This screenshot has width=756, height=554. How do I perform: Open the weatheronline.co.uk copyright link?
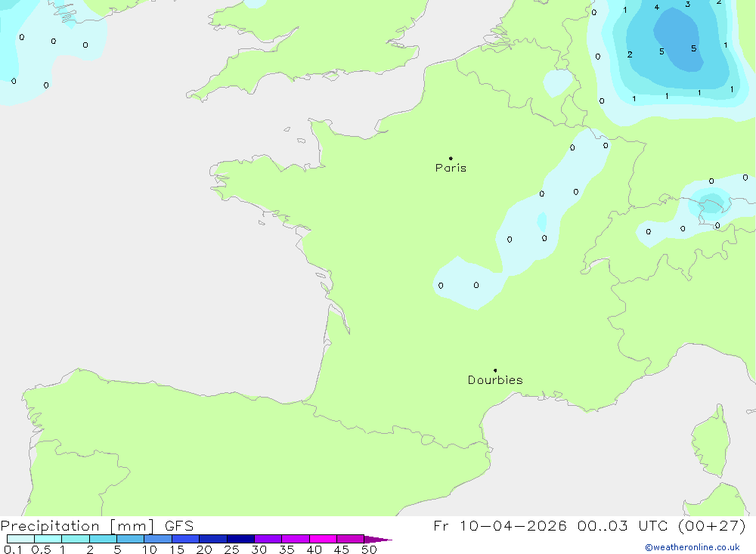[692, 547]
